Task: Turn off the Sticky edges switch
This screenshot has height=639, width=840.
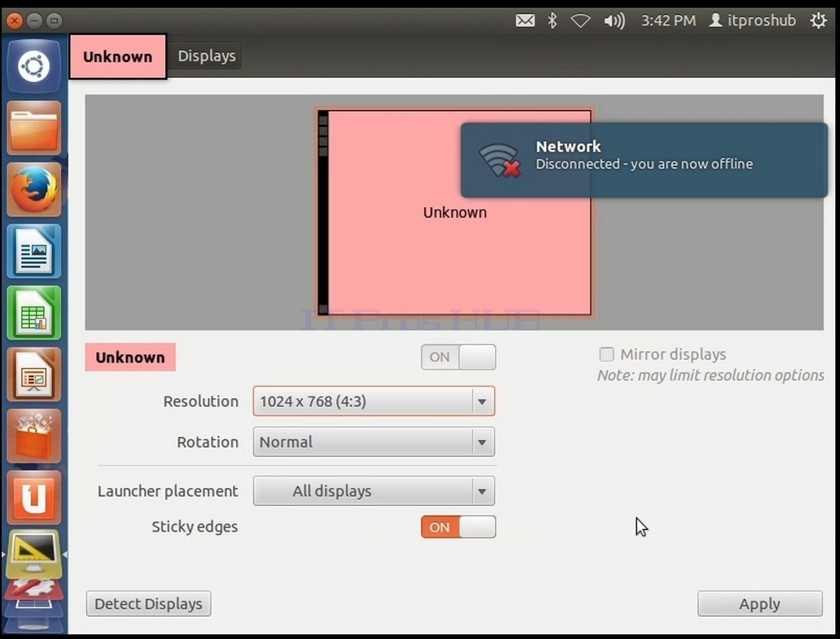Action: coord(458,527)
